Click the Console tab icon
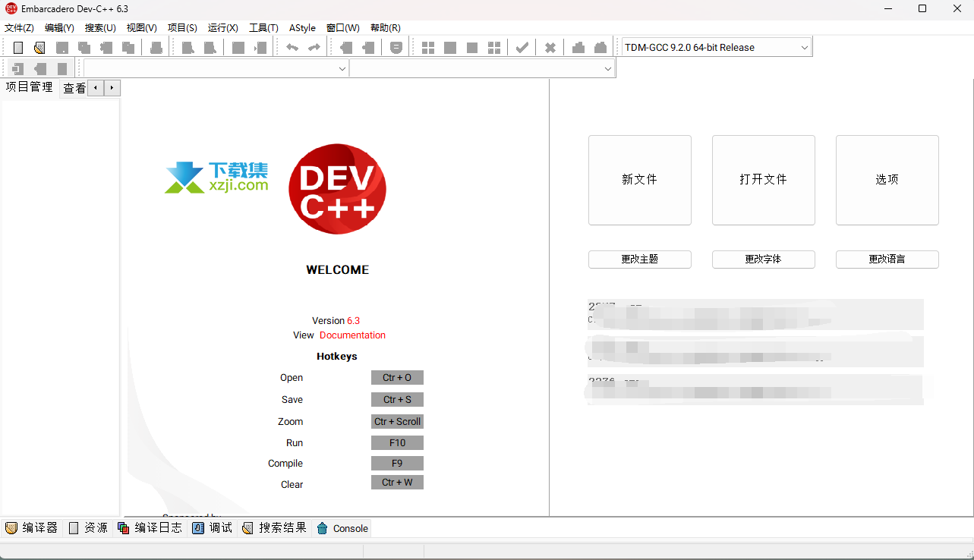Screen dimensions: 974x560 tap(323, 528)
